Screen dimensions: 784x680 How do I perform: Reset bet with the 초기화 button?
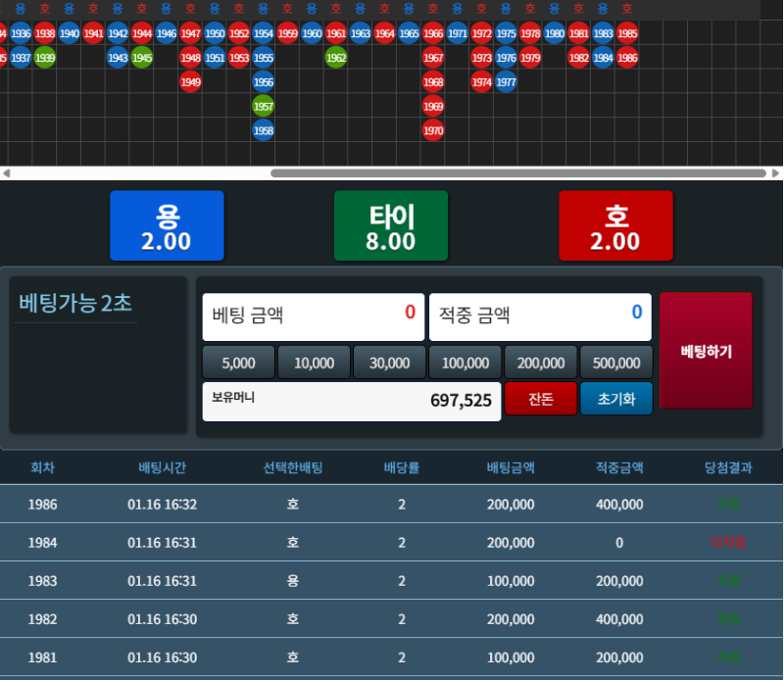pos(616,400)
